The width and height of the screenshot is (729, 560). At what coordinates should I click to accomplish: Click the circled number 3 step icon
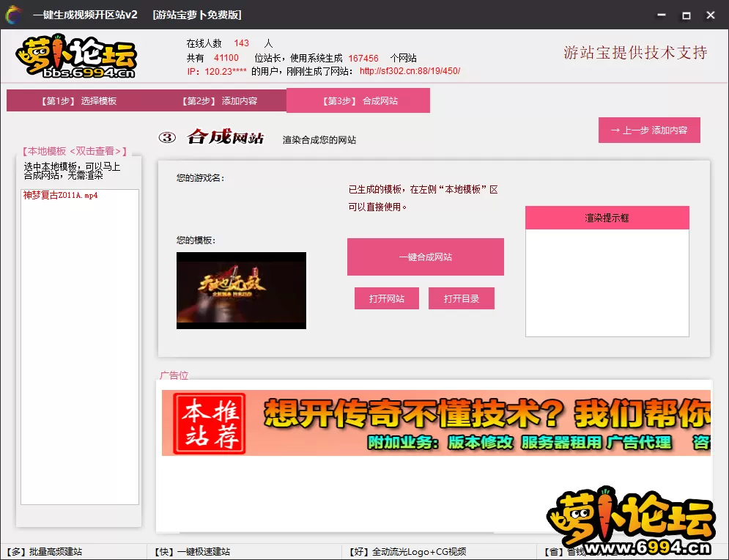pos(167,138)
